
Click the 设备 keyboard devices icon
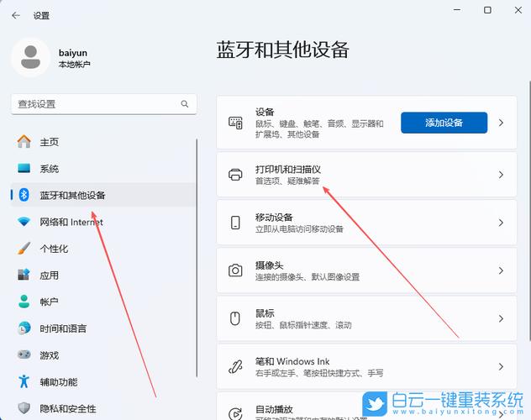[235, 123]
